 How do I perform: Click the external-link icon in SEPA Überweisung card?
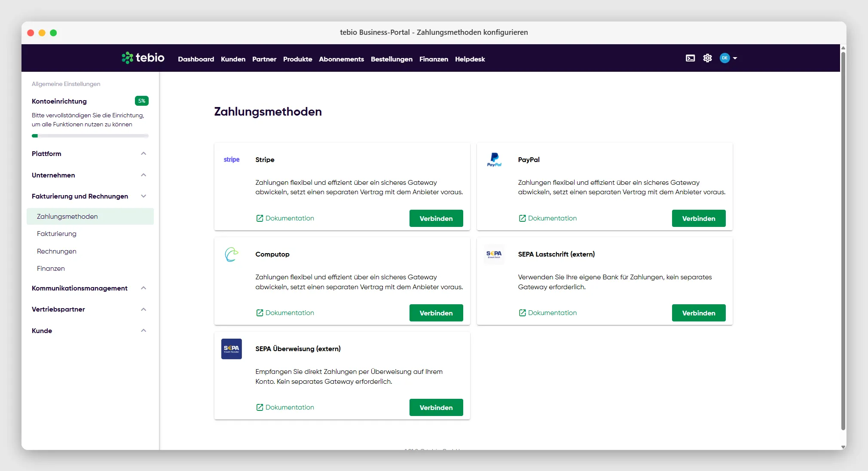[x=260, y=407]
